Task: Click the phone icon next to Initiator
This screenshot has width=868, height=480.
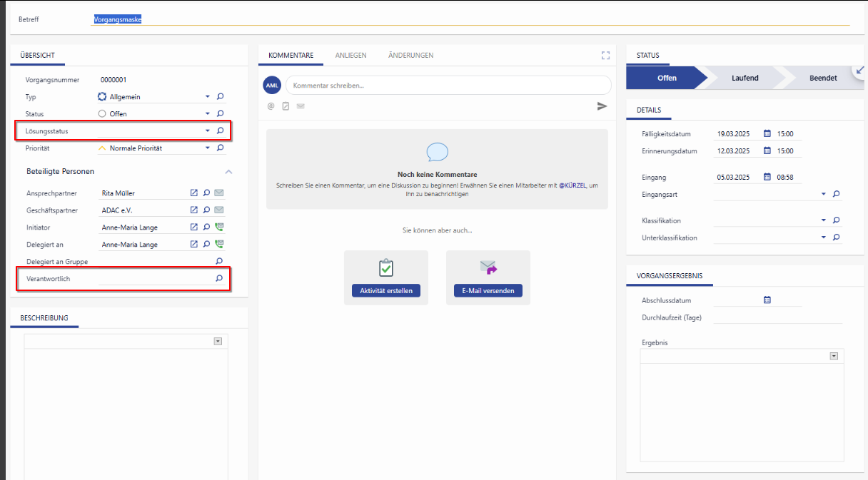Action: point(219,228)
